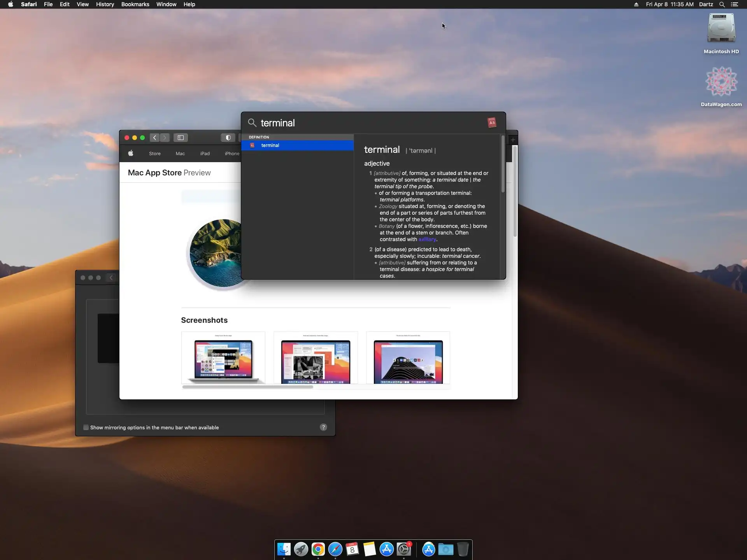Click the Dictionary icon in Spotlight bar
This screenshot has height=560, width=747.
coord(492,123)
